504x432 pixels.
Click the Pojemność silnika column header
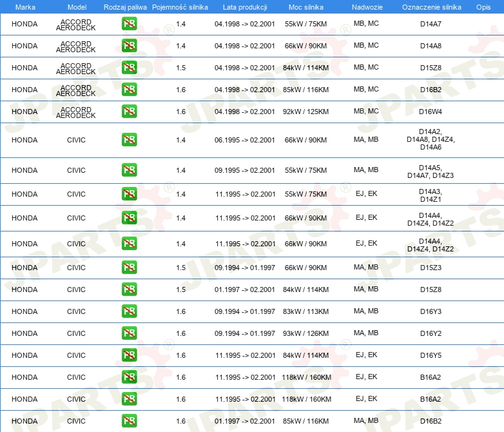180,7
